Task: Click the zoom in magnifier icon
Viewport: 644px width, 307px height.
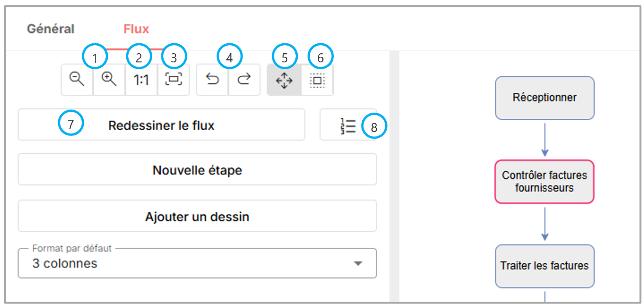Action: pyautogui.click(x=109, y=80)
